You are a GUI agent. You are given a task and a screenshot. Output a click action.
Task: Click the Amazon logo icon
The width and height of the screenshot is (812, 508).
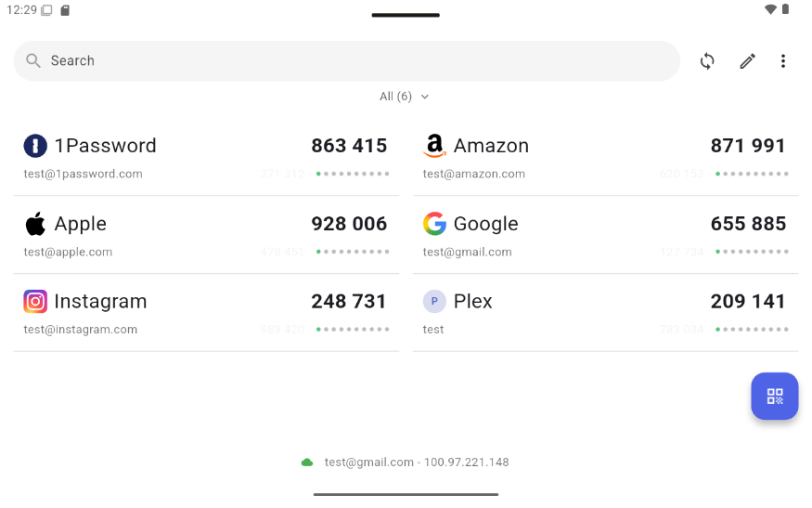(434, 146)
